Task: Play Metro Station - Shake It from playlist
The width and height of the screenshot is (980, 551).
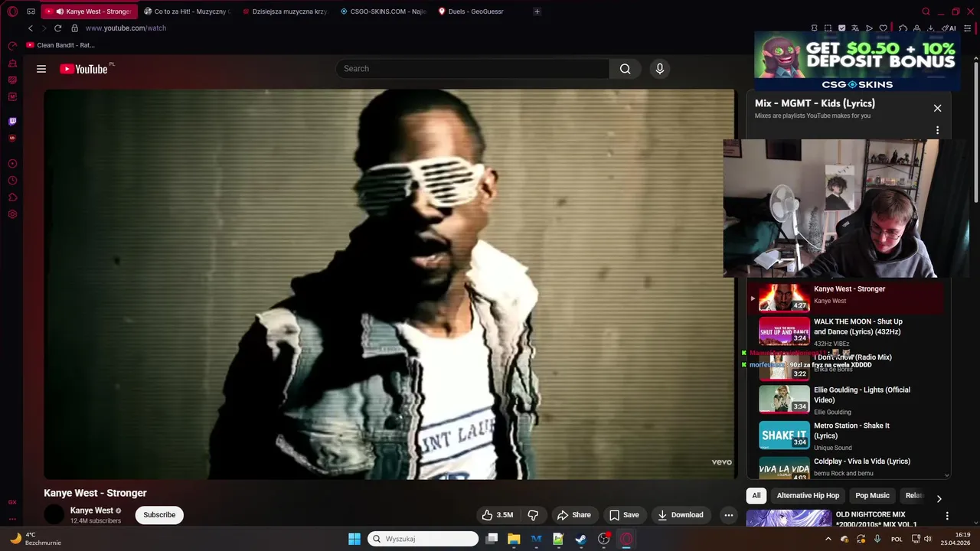Action: tap(848, 436)
